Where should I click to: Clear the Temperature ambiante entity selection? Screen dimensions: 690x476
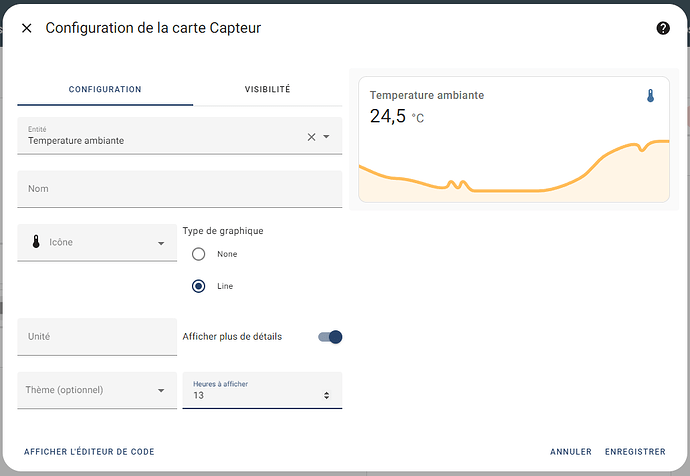click(x=311, y=137)
